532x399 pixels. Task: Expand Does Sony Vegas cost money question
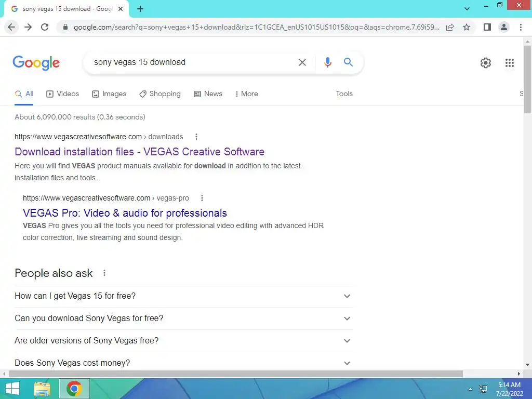pos(183,363)
